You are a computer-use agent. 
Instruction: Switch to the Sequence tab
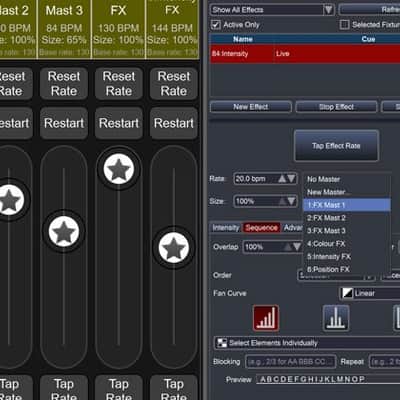point(262,228)
